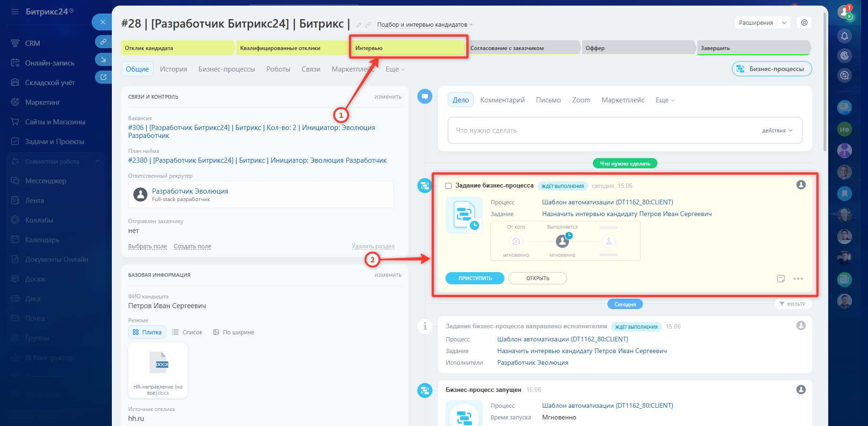The height and width of the screenshot is (426, 868).
Task: Copy the item link with the chain button
Action: click(x=103, y=42)
